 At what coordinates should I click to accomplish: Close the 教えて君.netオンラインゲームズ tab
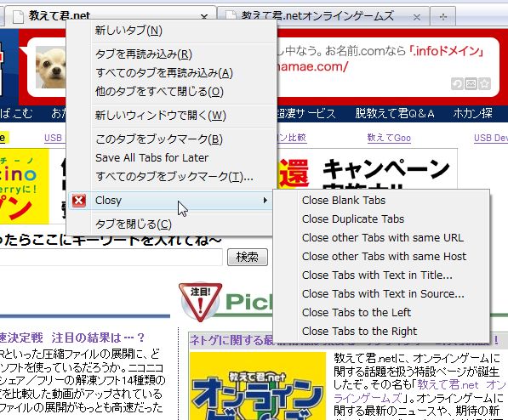[x=417, y=17]
